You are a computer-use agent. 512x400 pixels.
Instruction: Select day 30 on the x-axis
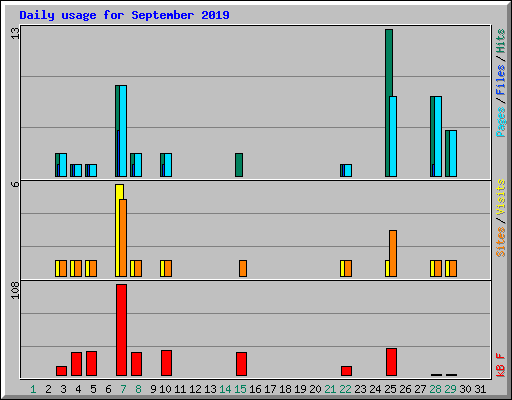point(465,389)
